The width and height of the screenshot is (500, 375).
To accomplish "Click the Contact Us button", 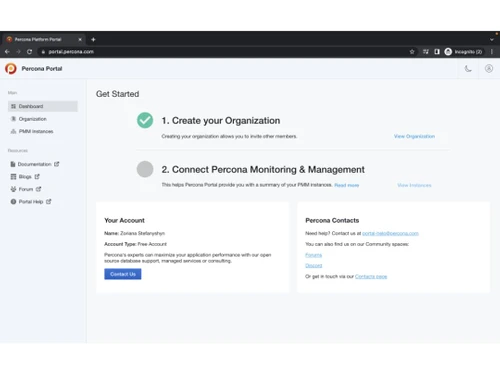I will [x=123, y=274].
